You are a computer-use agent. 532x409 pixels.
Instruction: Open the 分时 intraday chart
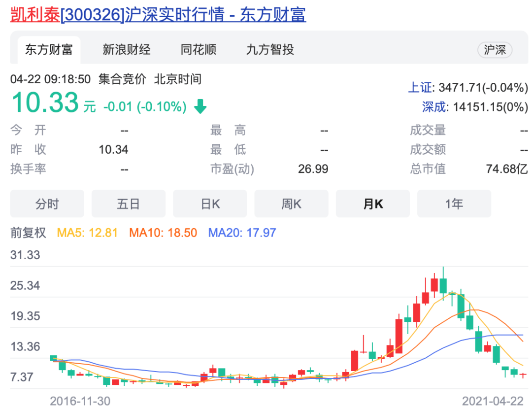click(47, 203)
